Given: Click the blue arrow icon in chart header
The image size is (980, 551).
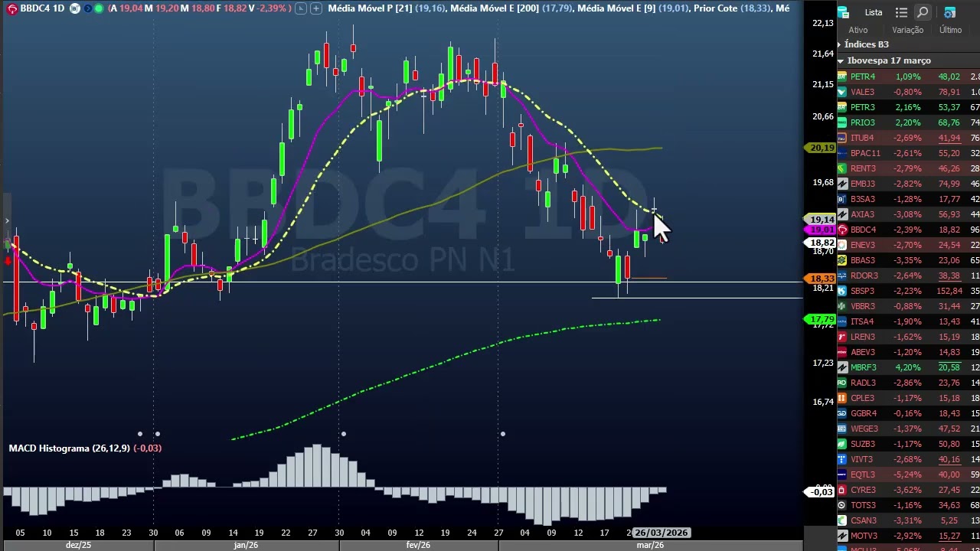Looking at the screenshot, I should click(x=87, y=8).
